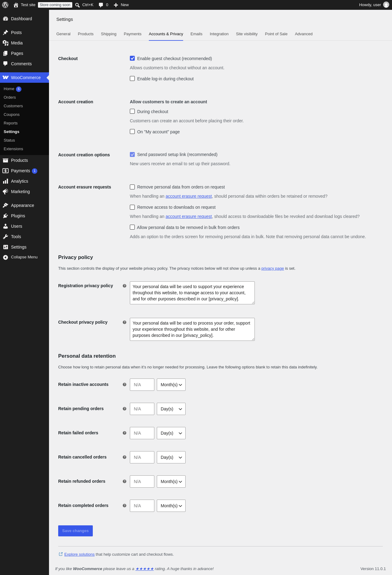Click the WordPress logo icon
The height and width of the screenshot is (575, 392).
pyautogui.click(x=5, y=5)
